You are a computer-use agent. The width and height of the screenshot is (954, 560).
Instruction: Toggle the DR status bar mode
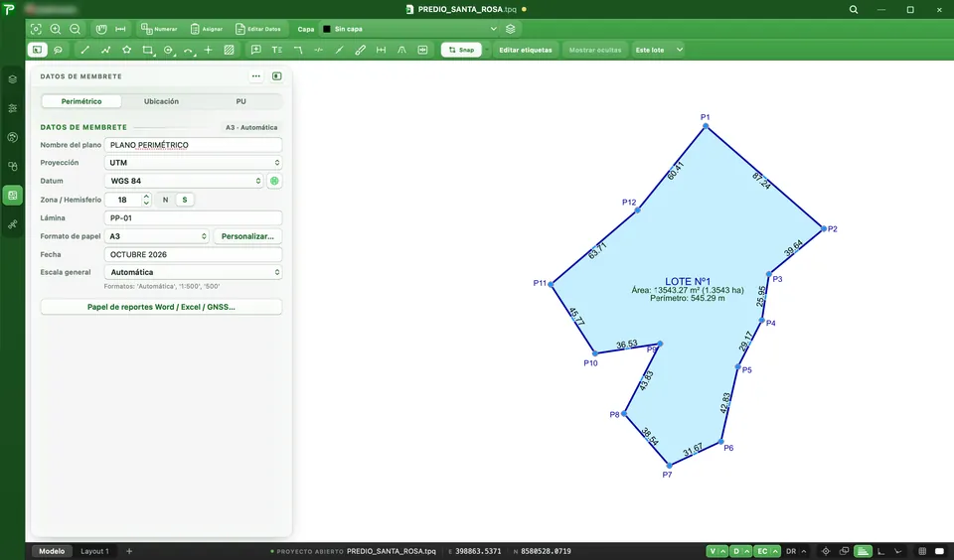click(x=791, y=551)
